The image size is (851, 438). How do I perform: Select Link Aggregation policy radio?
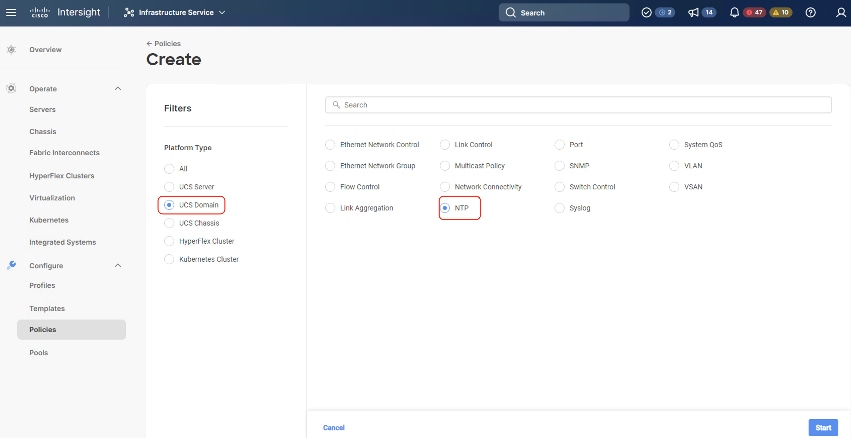tap(329, 208)
